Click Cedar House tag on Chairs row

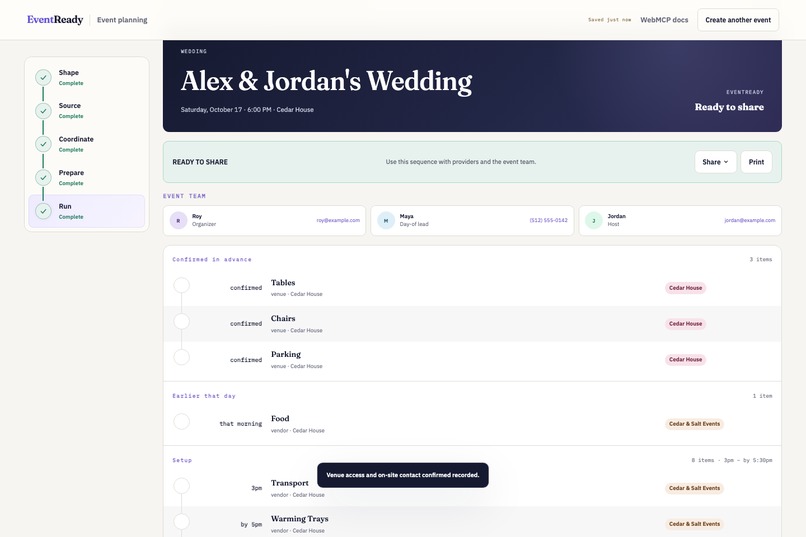pyautogui.click(x=685, y=324)
